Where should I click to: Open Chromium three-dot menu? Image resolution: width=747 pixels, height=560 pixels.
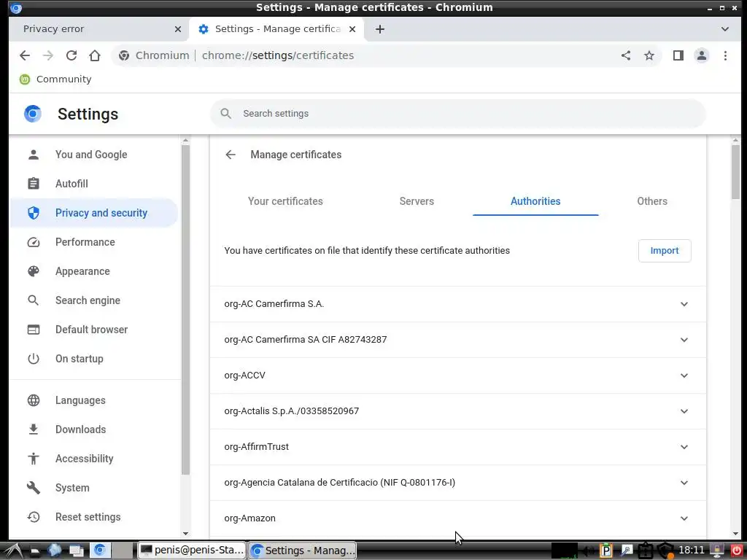click(725, 55)
